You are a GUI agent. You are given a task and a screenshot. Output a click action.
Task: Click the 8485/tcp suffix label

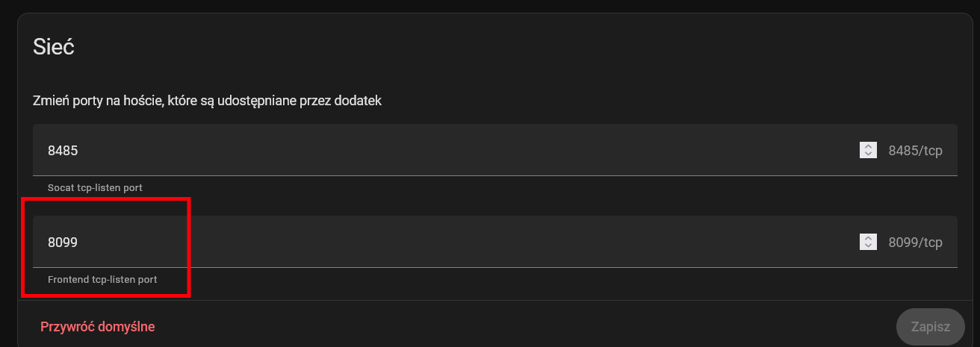915,151
